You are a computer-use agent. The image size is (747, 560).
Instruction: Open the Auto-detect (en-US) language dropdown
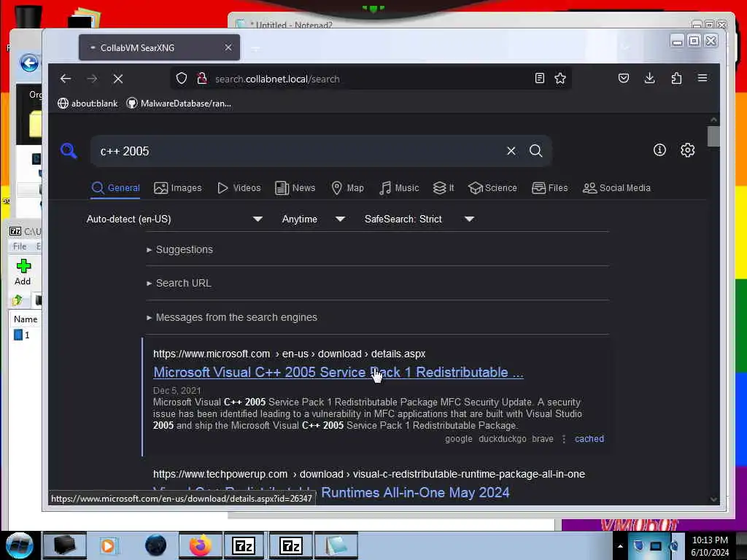175,219
